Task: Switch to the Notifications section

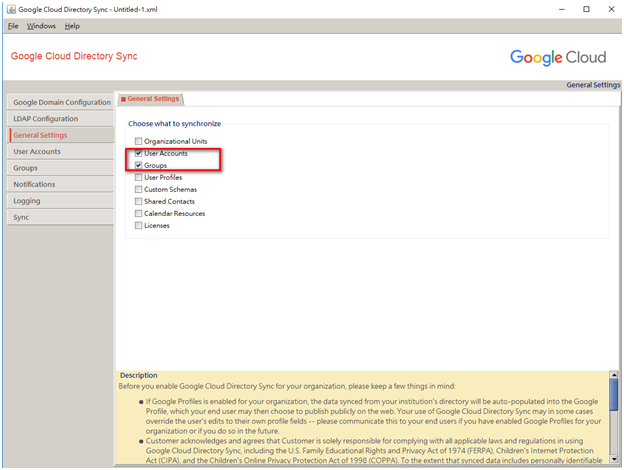Action: [60, 184]
